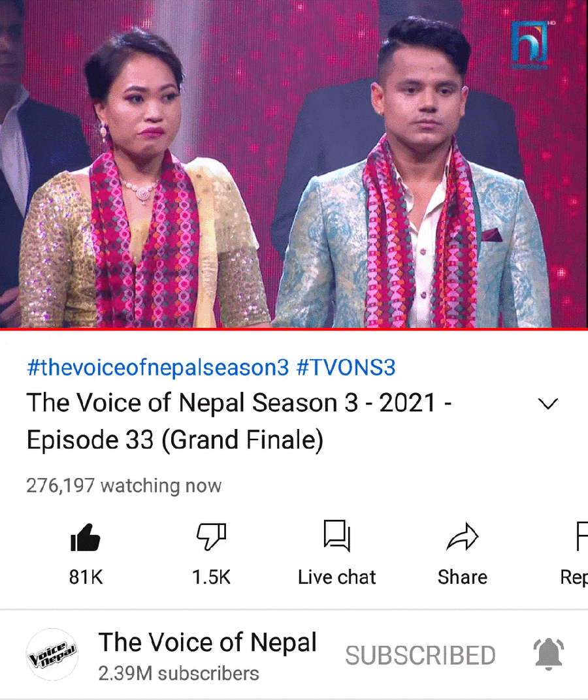This screenshot has width=588, height=700.
Task: Toggle the notification bell for this channel
Action: 549,654
